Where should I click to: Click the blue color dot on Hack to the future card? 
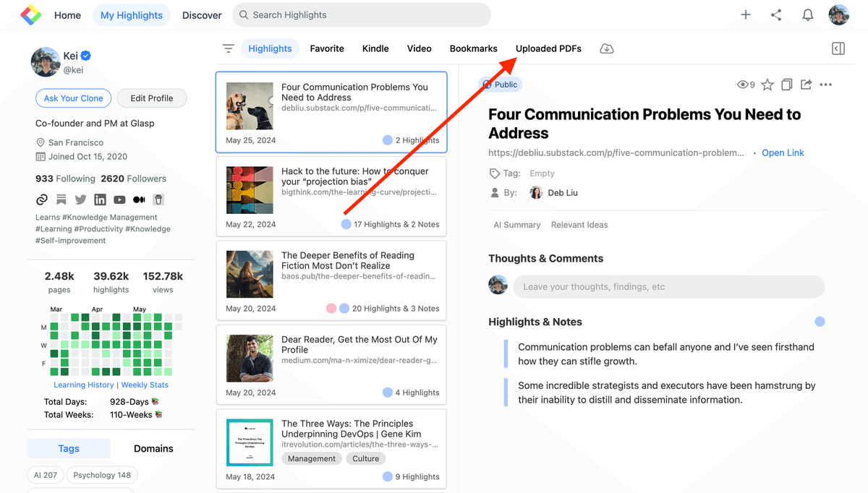346,224
